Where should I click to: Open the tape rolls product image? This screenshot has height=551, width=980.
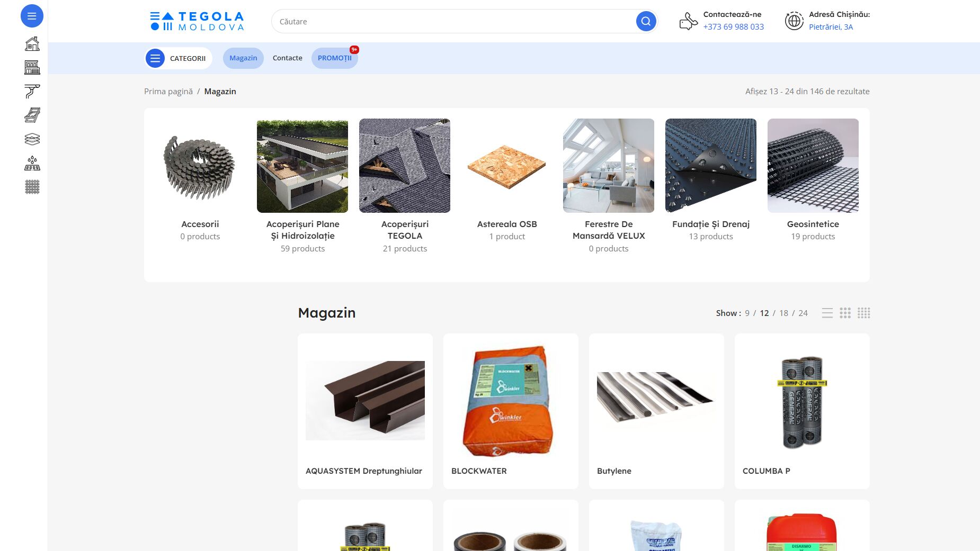(511, 529)
